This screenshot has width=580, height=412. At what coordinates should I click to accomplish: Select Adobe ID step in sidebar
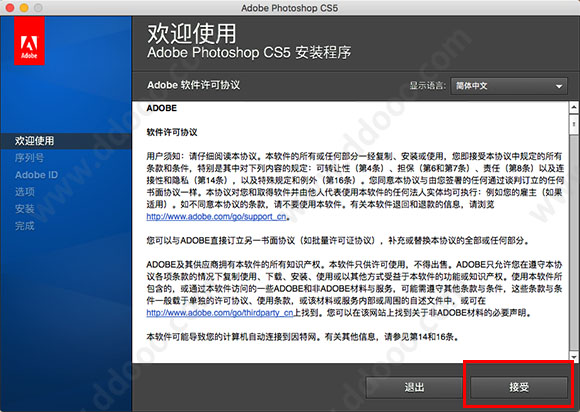click(x=36, y=175)
